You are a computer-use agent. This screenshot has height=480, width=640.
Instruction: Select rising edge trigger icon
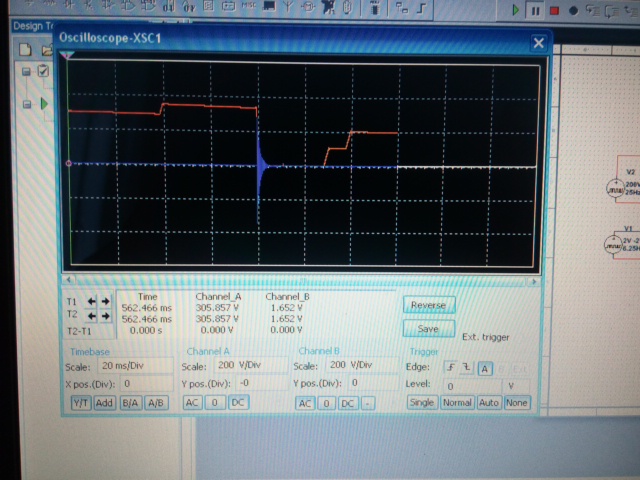point(449,367)
